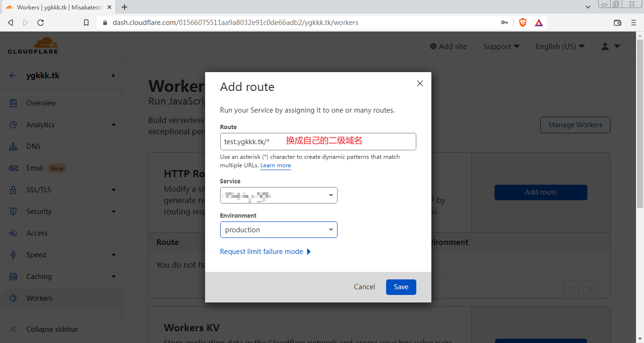
Task: Open Security in the sidebar
Action: [x=39, y=212]
